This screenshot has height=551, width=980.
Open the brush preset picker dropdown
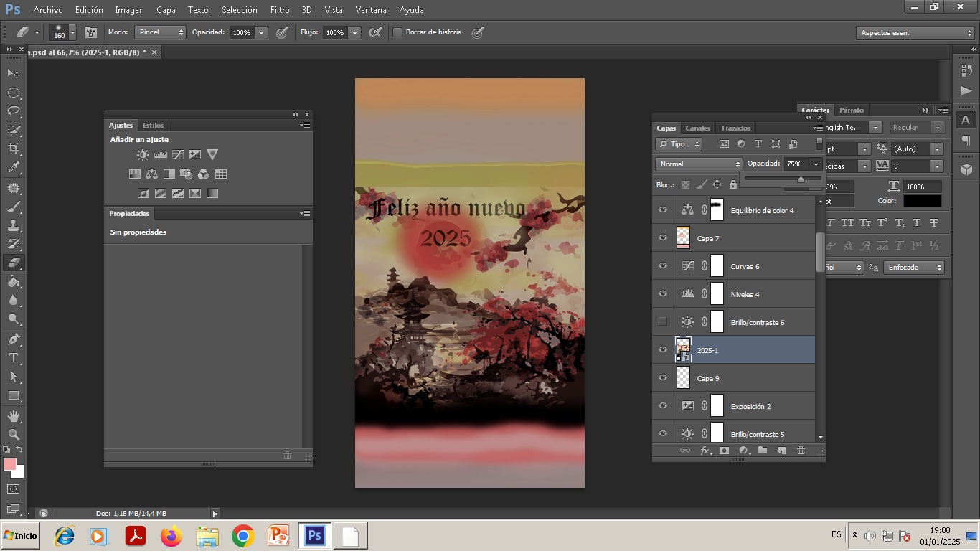pos(72,33)
